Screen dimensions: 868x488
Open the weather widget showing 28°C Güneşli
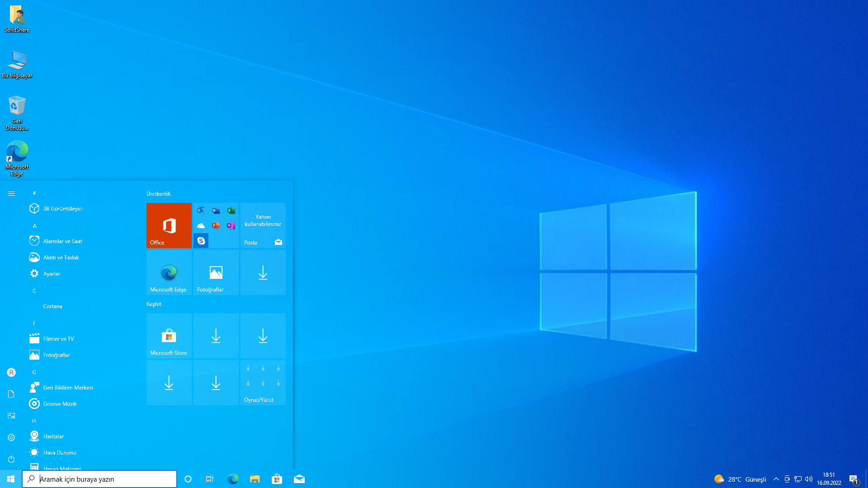tap(740, 479)
